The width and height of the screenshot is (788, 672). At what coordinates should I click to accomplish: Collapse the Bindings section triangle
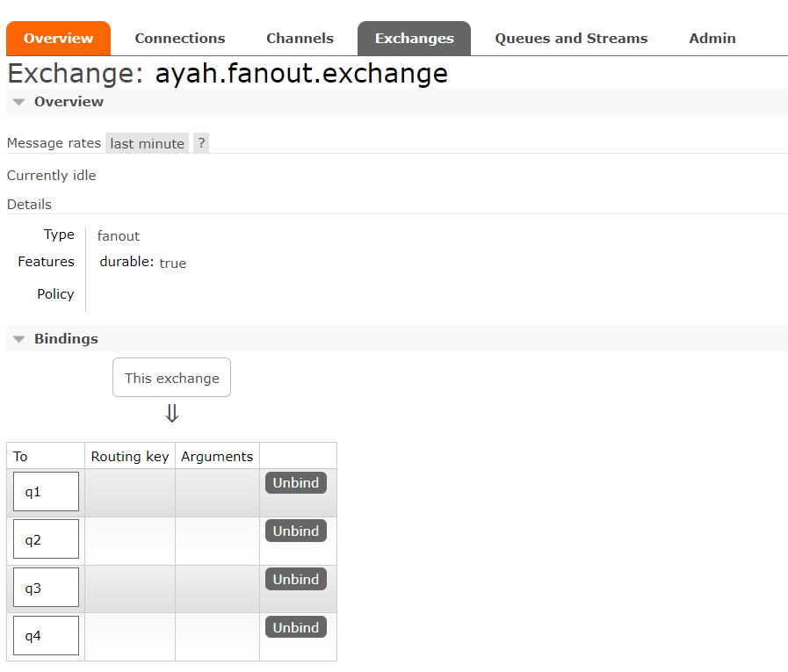pos(19,339)
